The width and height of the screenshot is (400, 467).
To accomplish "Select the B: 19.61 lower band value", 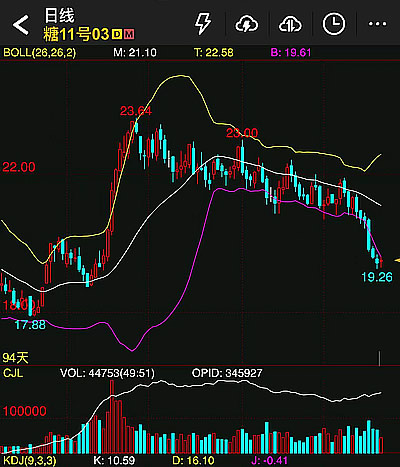I will [x=291, y=53].
